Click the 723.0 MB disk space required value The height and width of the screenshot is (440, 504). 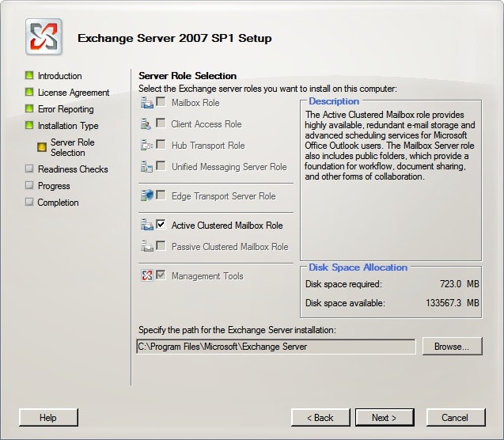(460, 284)
